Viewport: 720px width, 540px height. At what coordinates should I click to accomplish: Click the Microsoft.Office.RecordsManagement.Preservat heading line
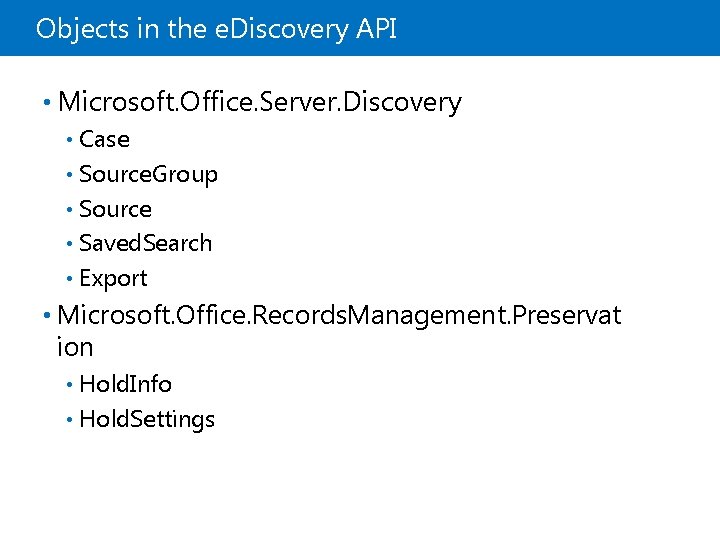[x=339, y=316]
